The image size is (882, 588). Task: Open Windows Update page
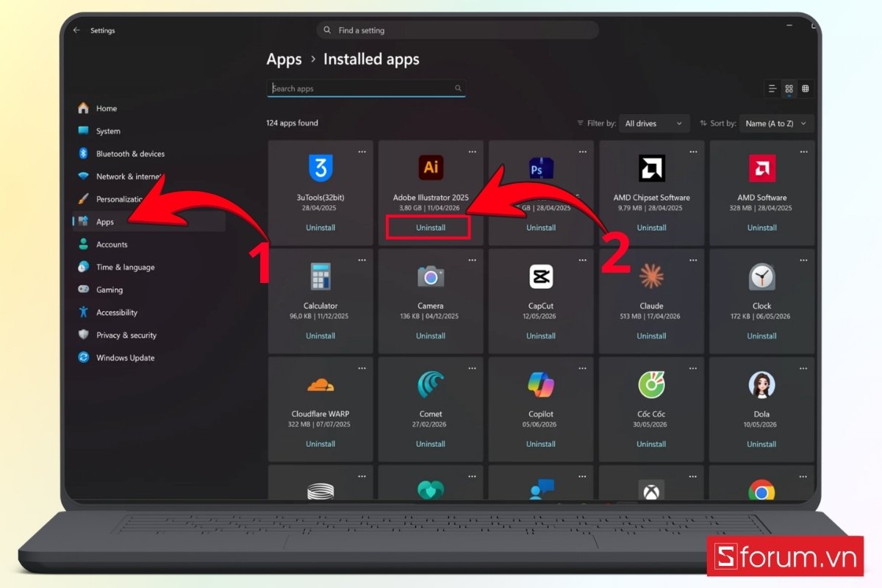(126, 358)
